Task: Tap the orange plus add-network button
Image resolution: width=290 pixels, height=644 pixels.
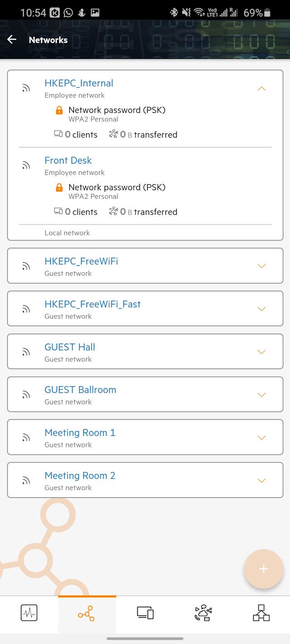Action: [264, 569]
